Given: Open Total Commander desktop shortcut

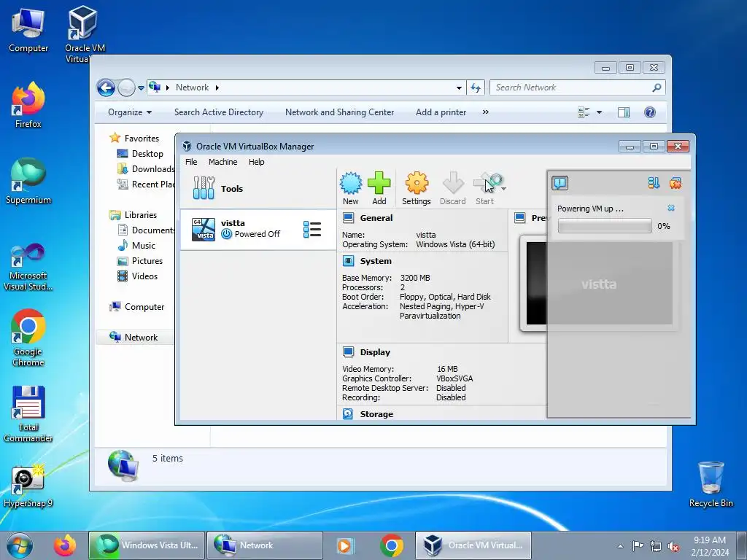Looking at the screenshot, I should click(28, 413).
